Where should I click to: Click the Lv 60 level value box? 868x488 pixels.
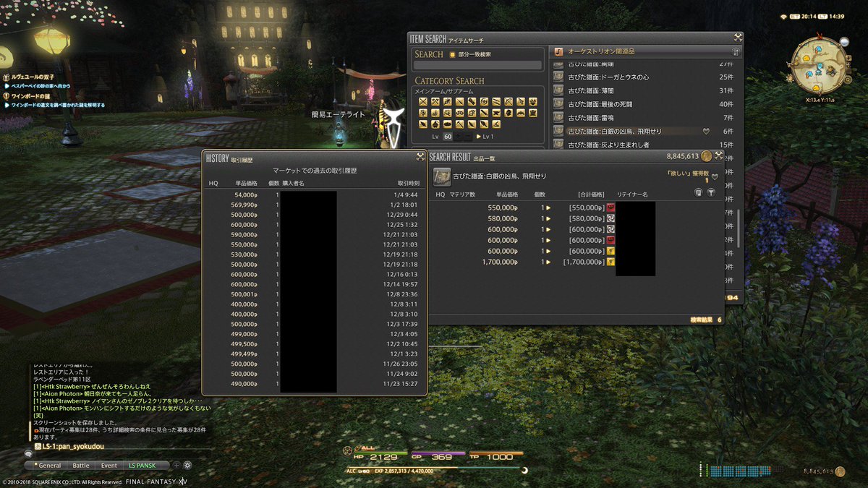[446, 137]
